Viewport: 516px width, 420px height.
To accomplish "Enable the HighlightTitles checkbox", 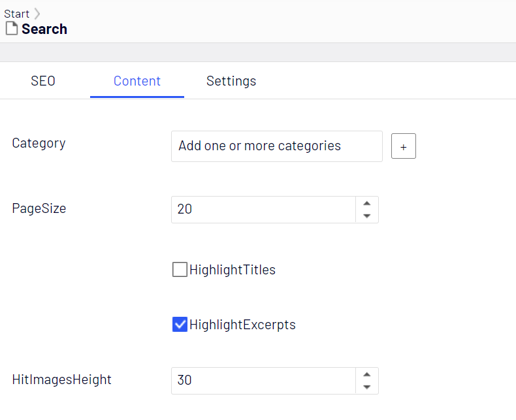I will click(180, 270).
